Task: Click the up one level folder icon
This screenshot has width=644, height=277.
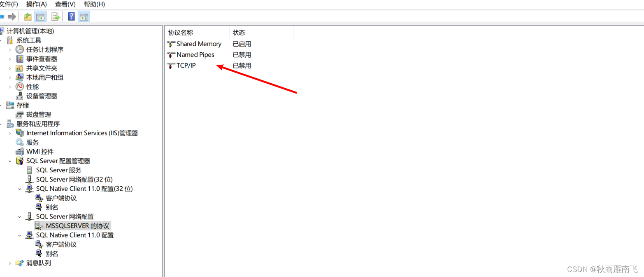Action: click(27, 16)
